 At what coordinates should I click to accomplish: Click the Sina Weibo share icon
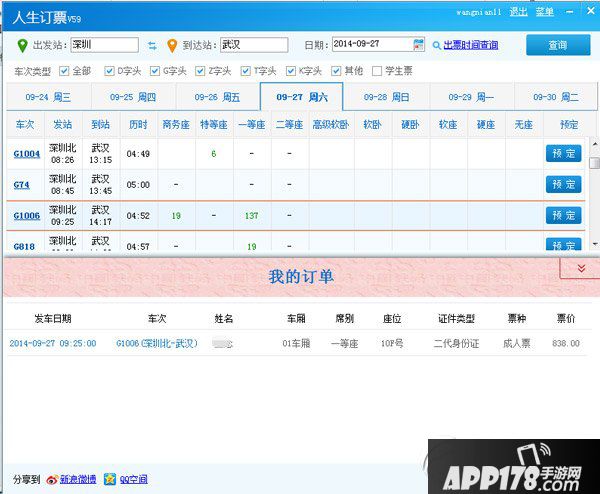[52, 479]
